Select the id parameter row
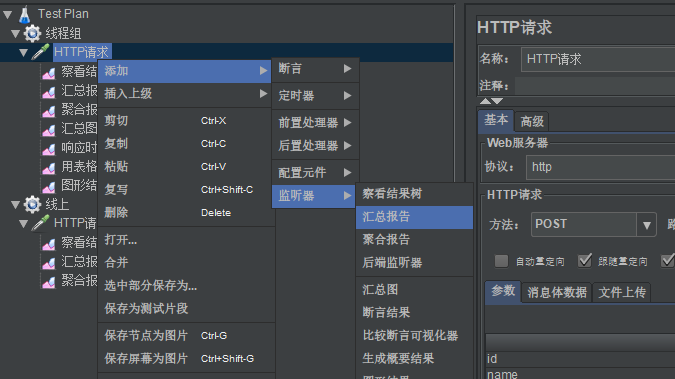Screen dimensions: 675x379 coord(580,358)
